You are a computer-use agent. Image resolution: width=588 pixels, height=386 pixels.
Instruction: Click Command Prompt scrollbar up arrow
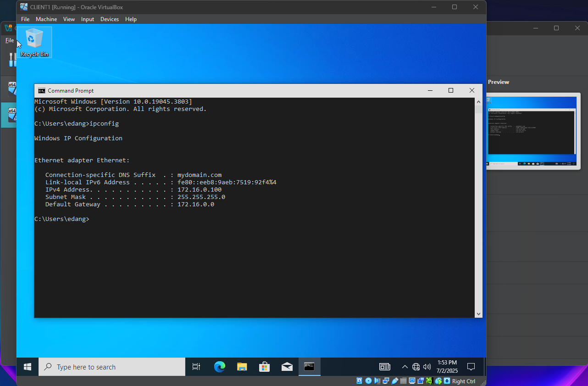coord(478,101)
